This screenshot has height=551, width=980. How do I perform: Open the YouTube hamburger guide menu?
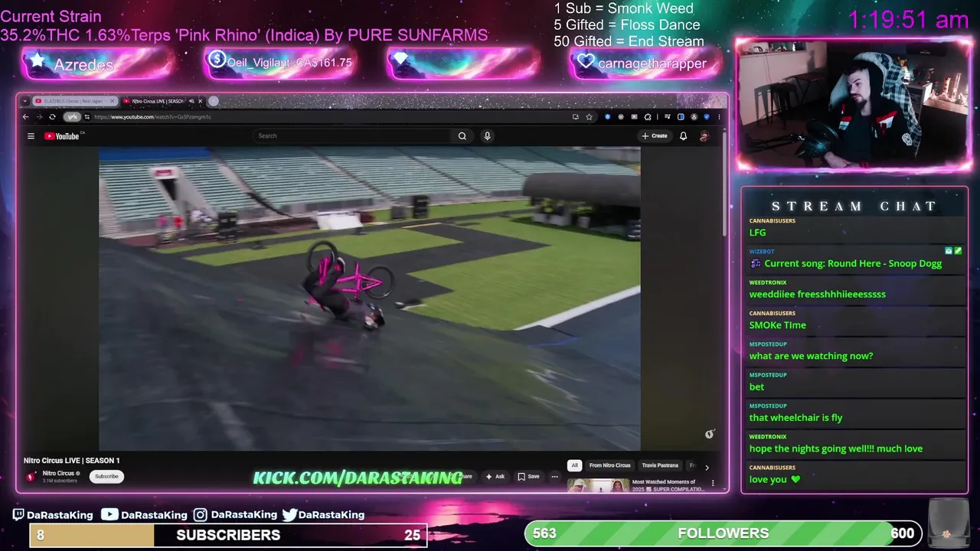pos(31,136)
